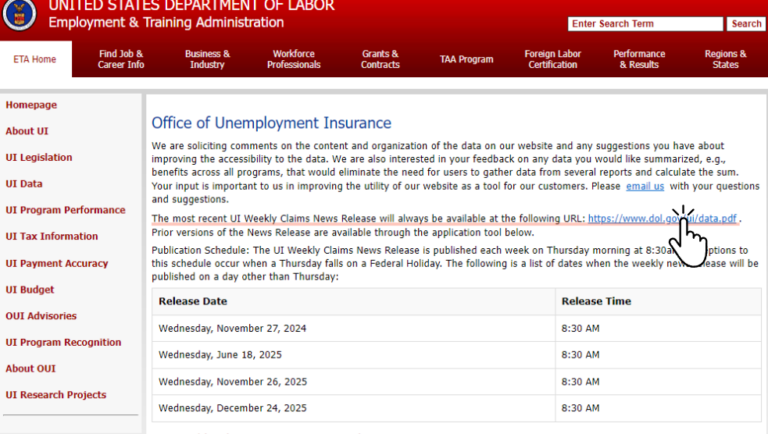
Task: Go to Grants & Contracts section
Action: pyautogui.click(x=380, y=59)
